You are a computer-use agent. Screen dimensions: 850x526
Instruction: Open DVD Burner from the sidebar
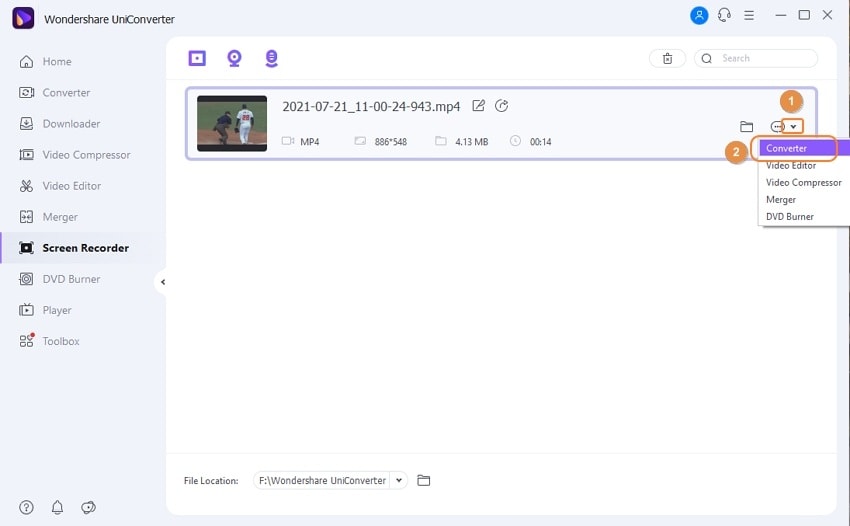60,279
